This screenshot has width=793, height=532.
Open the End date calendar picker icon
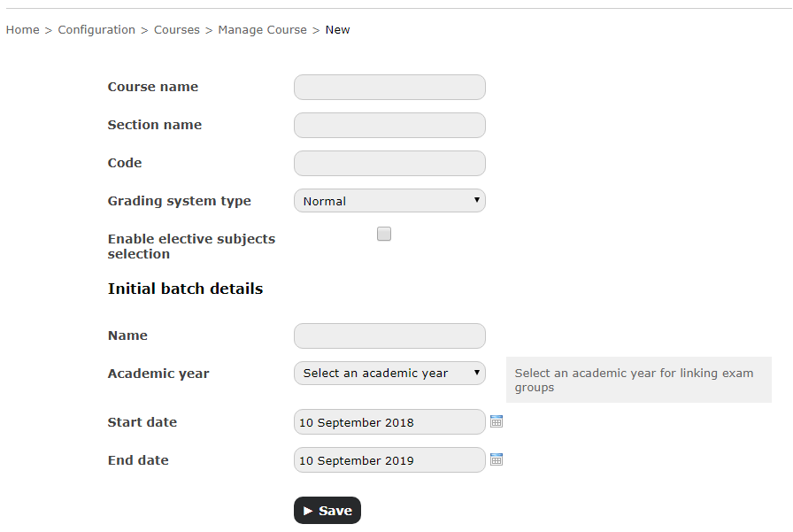click(x=497, y=459)
